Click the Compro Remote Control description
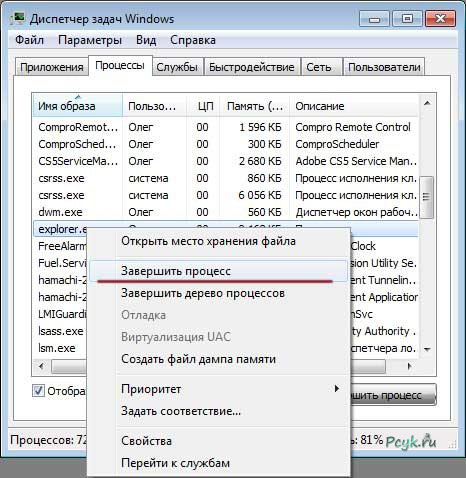The height and width of the screenshot is (478, 466). [353, 127]
